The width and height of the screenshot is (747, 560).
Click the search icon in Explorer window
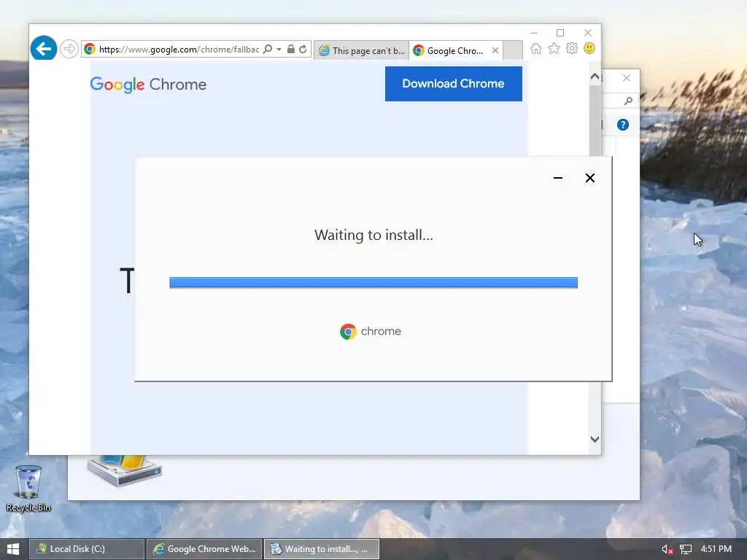[628, 101]
